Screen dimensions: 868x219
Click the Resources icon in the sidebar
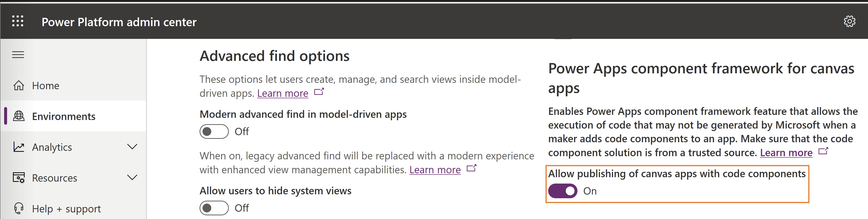(19, 177)
